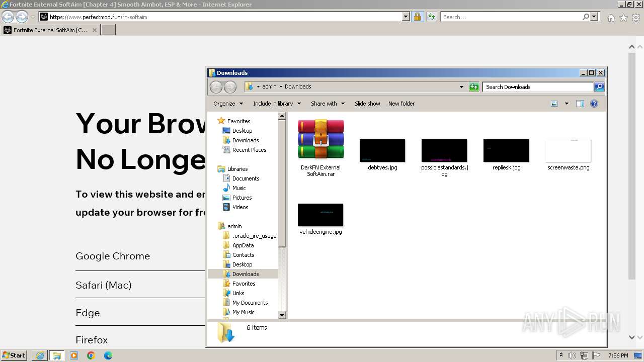
Task: Select Desktop under Favorites
Action: tap(242, 131)
